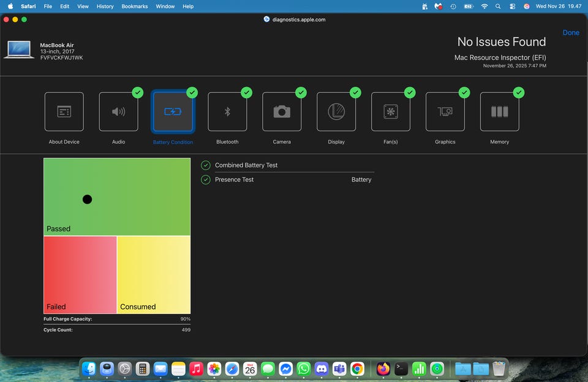This screenshot has width=588, height=382.
Task: Choose the Graphics diagnostics icon
Action: (x=445, y=112)
